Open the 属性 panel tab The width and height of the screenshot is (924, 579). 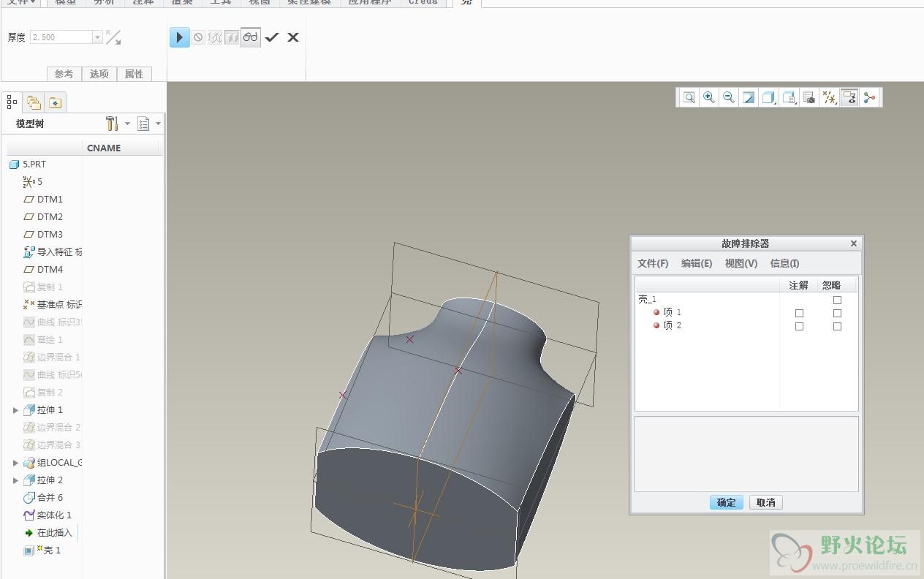pyautogui.click(x=135, y=74)
